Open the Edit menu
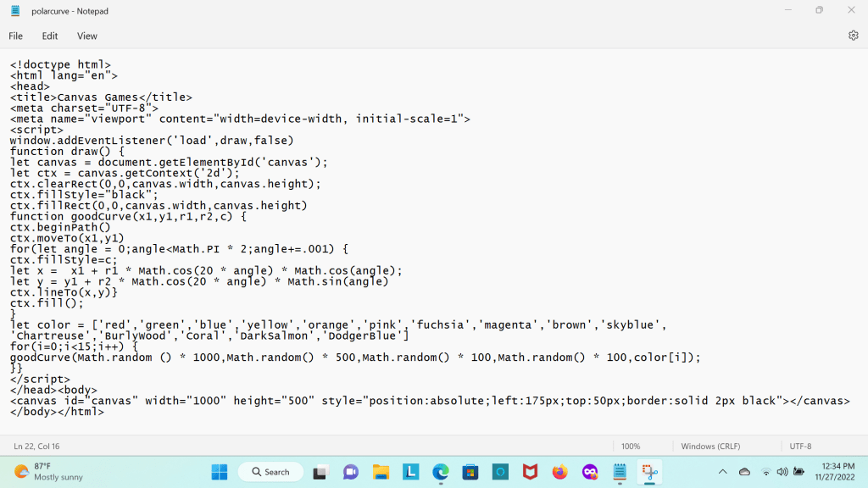This screenshot has width=868, height=488. [x=50, y=36]
